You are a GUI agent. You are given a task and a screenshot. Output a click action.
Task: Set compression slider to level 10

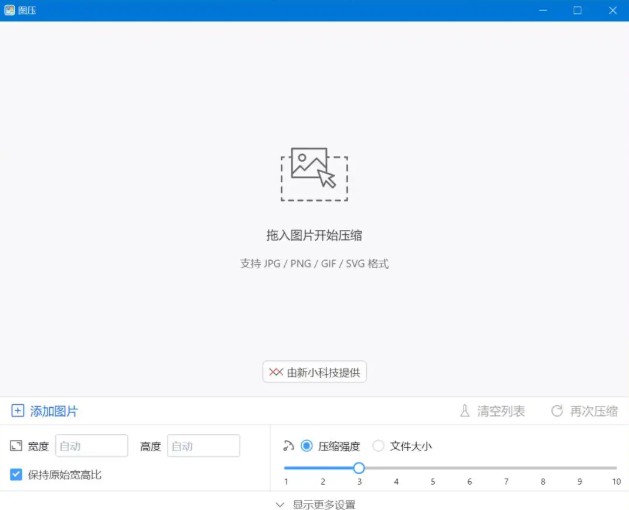pyautogui.click(x=616, y=468)
